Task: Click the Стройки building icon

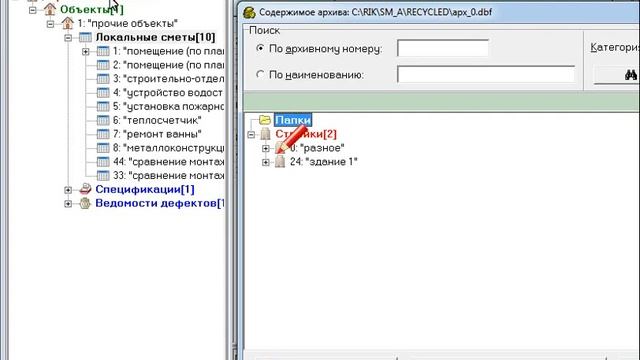Action: tap(266, 134)
